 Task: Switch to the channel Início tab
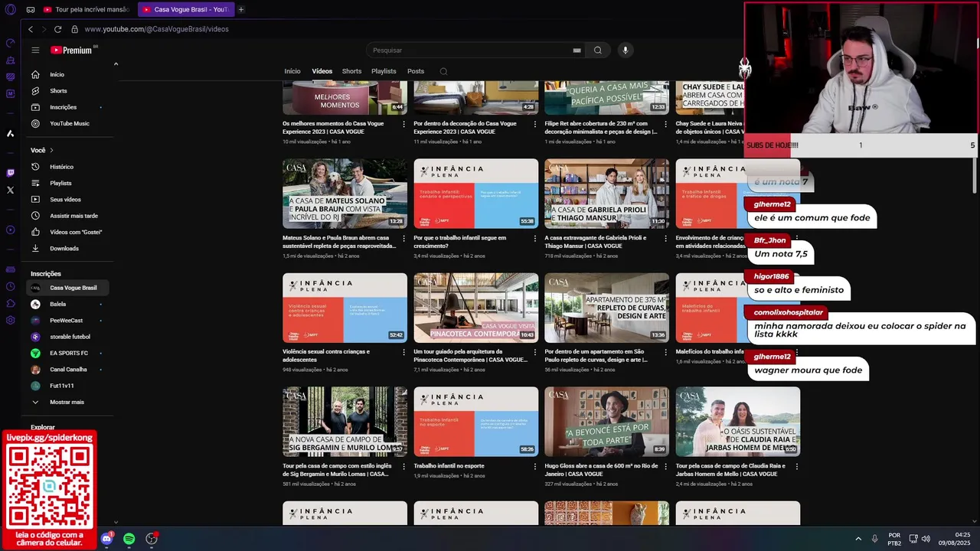[x=292, y=71]
